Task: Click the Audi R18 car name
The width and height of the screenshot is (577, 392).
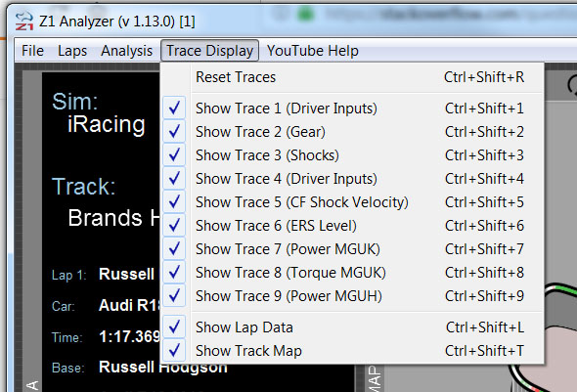Action: tap(129, 305)
